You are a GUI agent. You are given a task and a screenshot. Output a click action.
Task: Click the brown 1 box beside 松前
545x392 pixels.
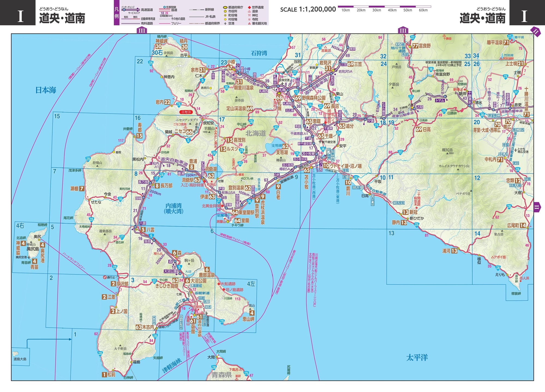pos(104,375)
